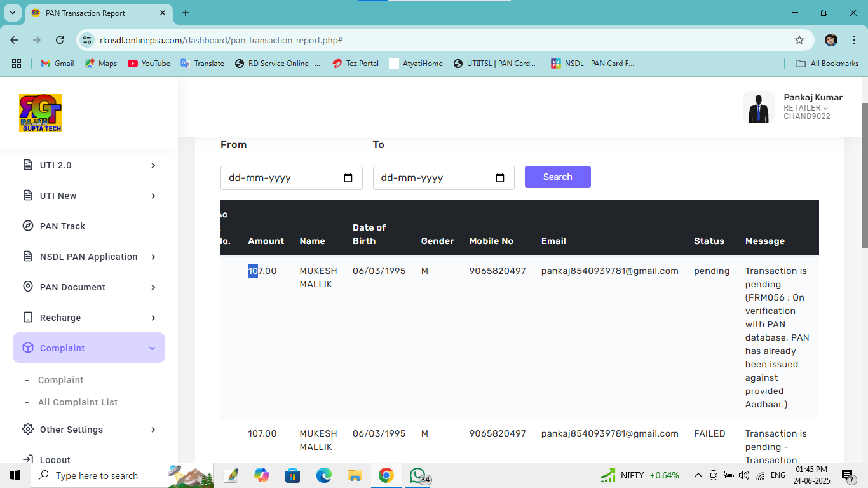Click the Other Settings gear icon
The image size is (868, 488).
[x=28, y=430]
